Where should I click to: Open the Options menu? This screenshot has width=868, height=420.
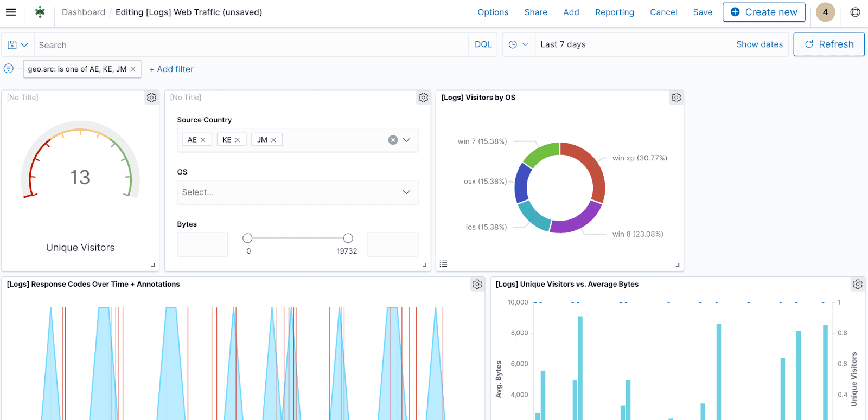pos(493,12)
